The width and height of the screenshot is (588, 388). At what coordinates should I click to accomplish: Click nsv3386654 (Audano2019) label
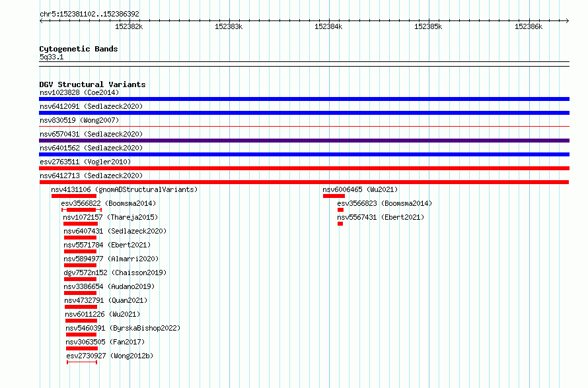click(x=109, y=286)
